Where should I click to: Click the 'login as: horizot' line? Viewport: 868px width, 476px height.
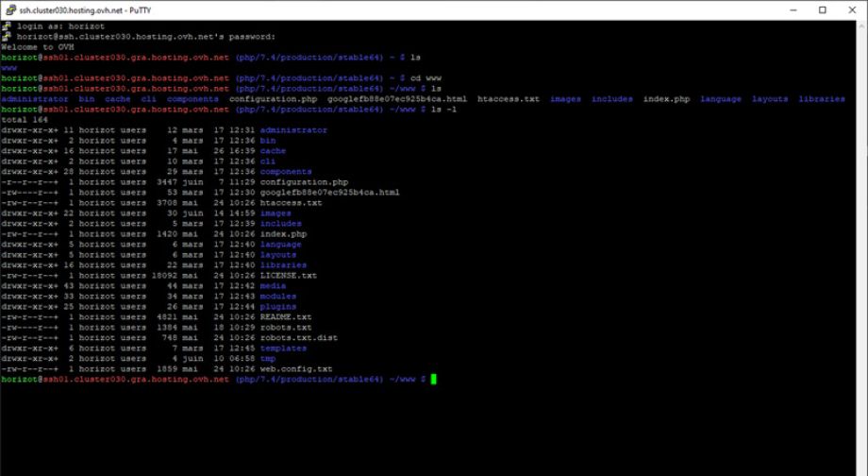[60, 26]
